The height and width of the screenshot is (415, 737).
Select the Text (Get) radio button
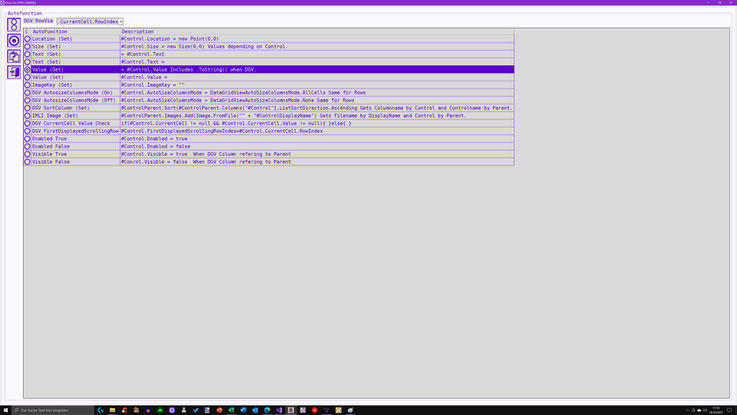[27, 54]
